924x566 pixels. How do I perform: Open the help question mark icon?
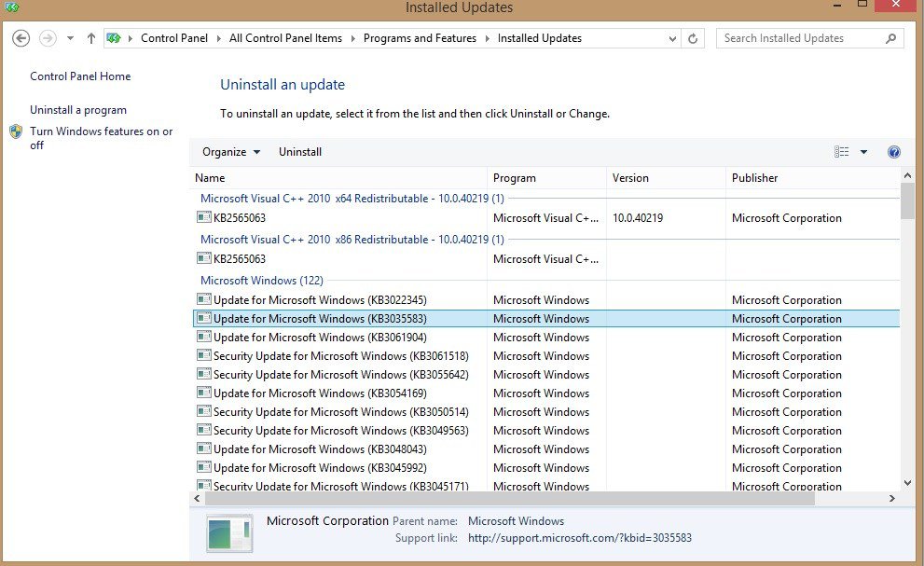click(x=893, y=152)
